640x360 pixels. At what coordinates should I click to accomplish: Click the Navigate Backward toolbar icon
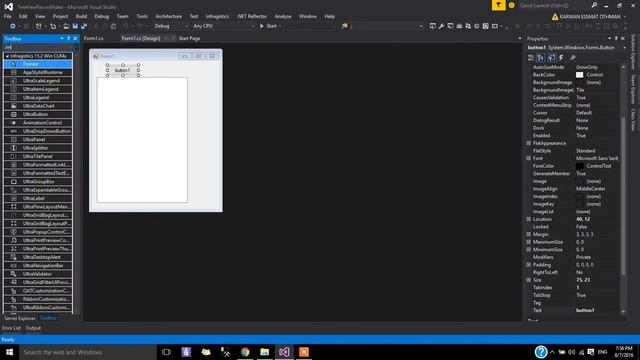(x=13, y=26)
